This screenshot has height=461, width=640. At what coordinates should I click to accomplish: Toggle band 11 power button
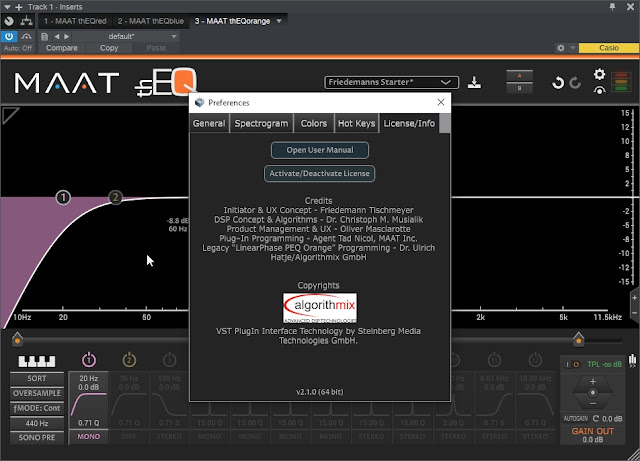click(494, 360)
